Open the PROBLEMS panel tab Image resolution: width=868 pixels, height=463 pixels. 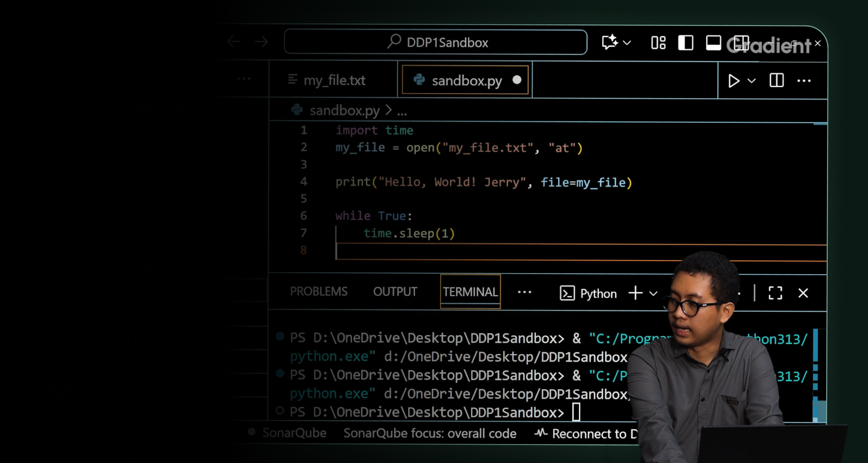[x=318, y=291]
